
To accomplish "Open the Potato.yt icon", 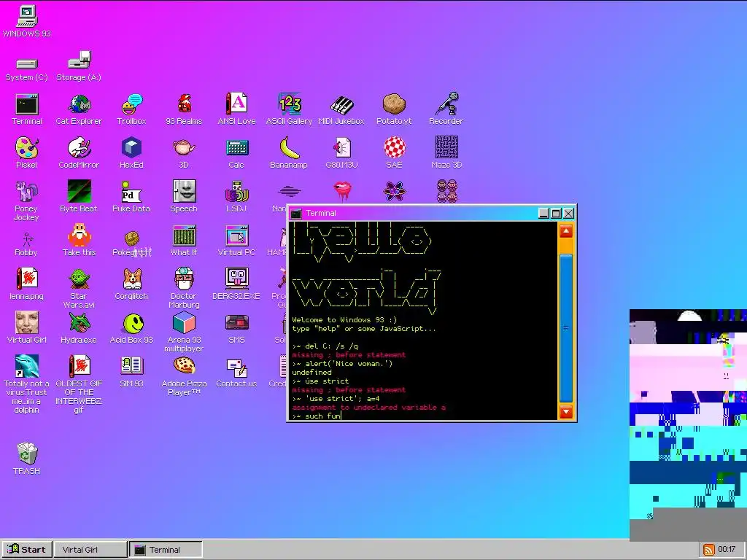I will pyautogui.click(x=394, y=109).
